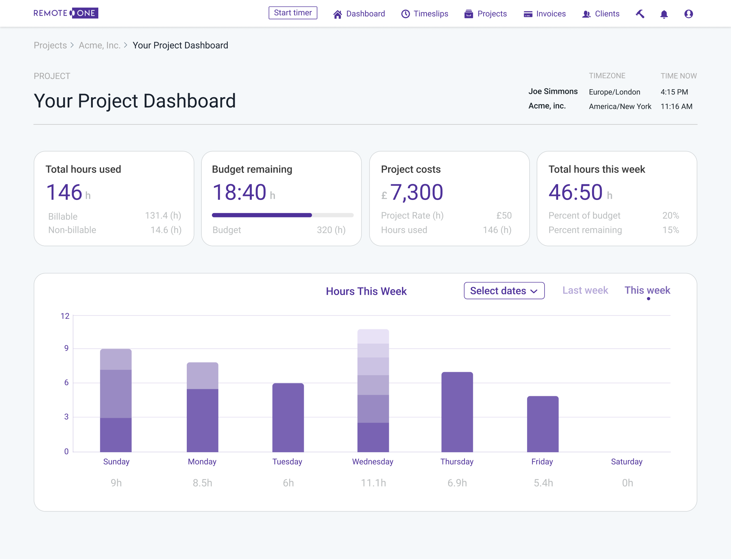Click the Non-billable 14.6 (h) value
This screenshot has height=560, width=731.
click(166, 230)
